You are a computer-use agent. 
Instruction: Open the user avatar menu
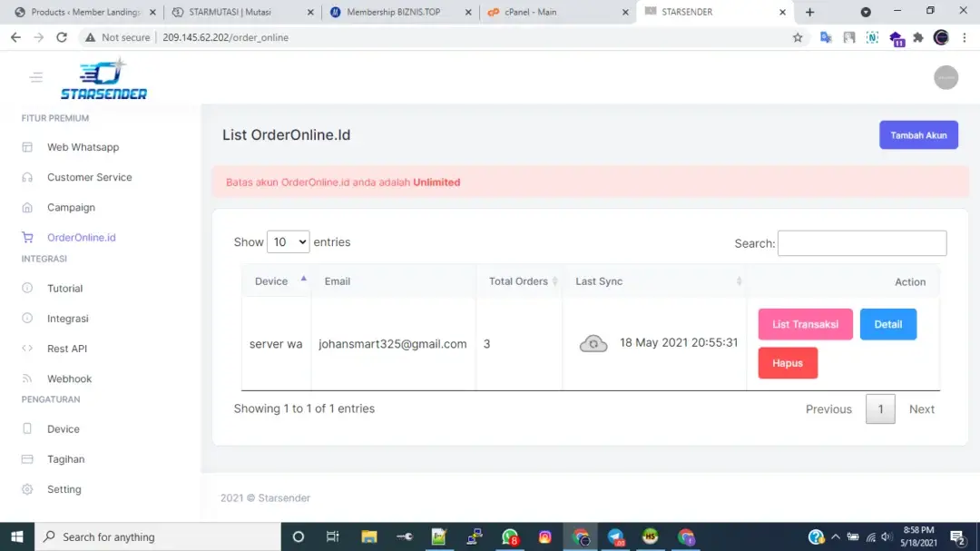tap(946, 77)
